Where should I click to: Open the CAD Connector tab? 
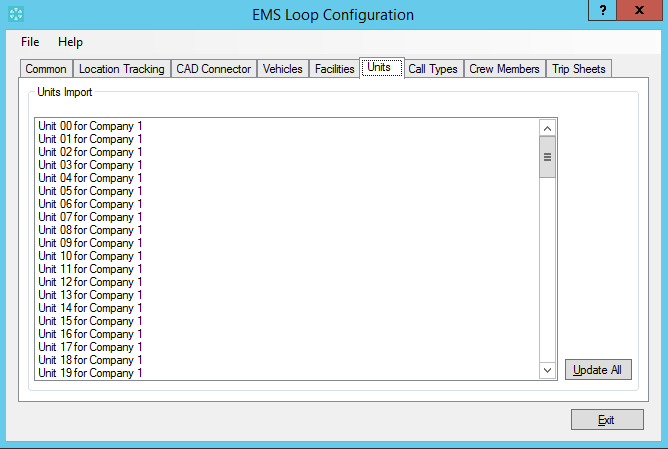[x=214, y=69]
